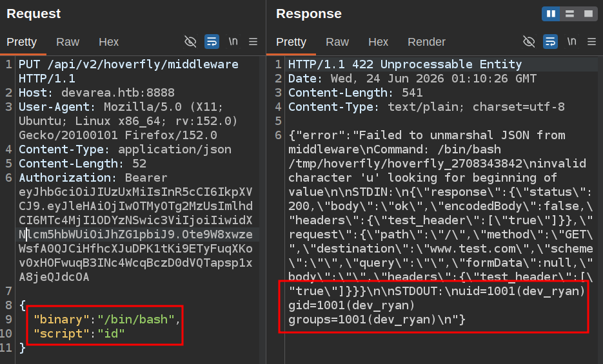Click the Content-Length 52 header
Viewport: 603px width, 364px height.
coord(83,164)
